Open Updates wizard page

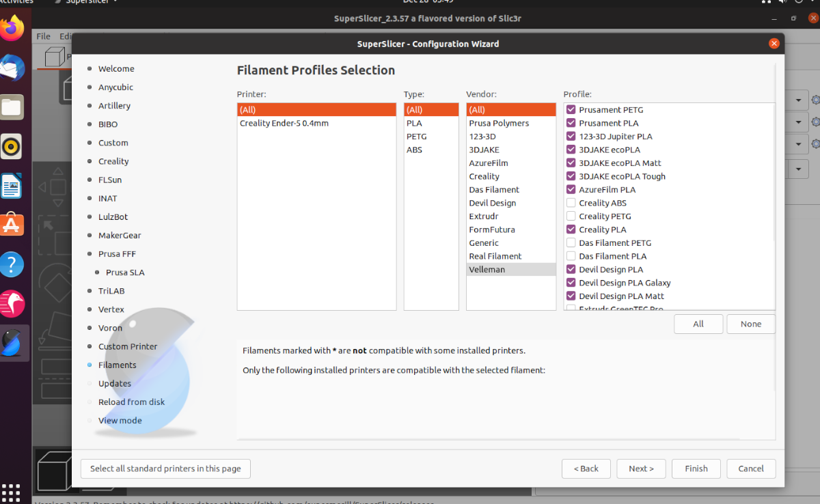[115, 383]
